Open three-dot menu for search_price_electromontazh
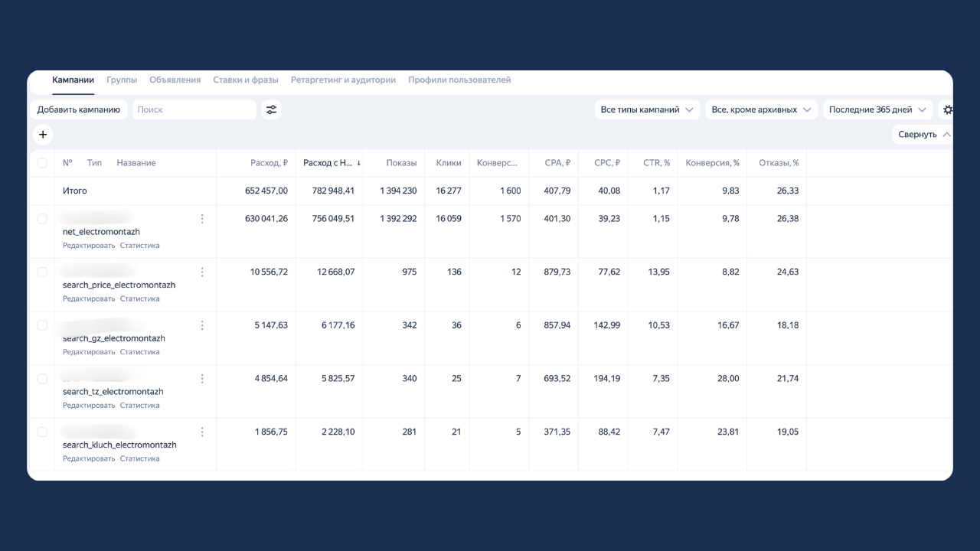 point(202,272)
